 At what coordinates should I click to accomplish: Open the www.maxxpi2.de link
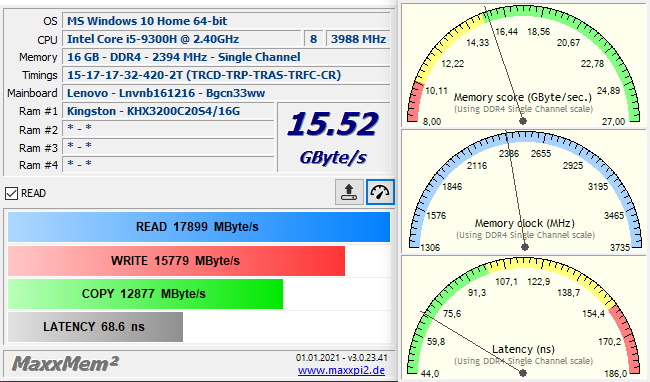341,370
